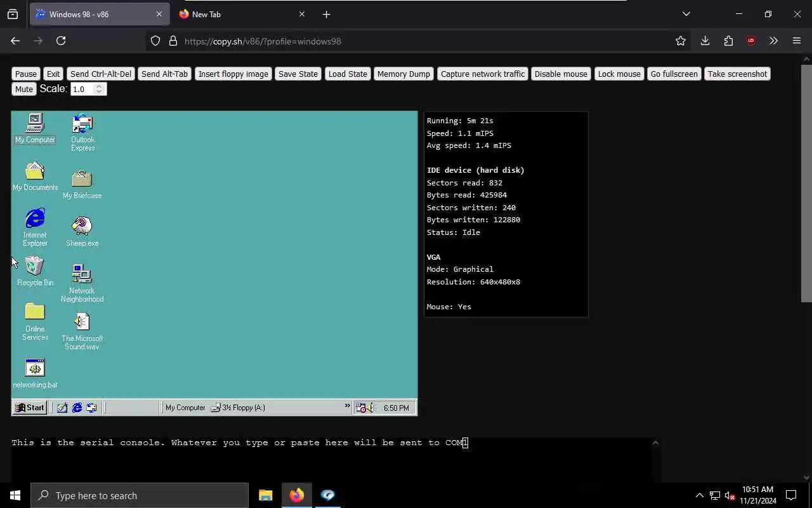Open Firefox View recent browsing icon
Screen dimensions: 812x508
point(13,14)
